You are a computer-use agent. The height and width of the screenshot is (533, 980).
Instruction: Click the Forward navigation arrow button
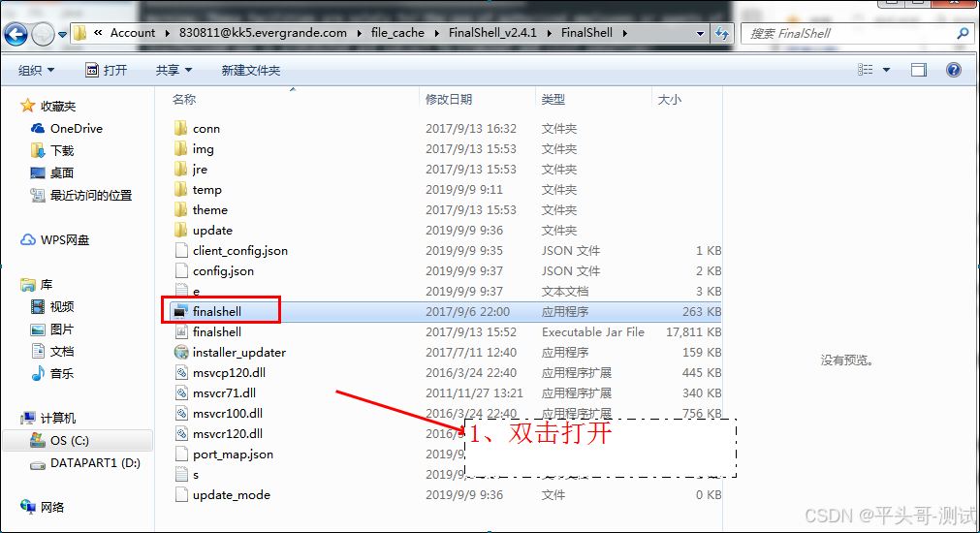(x=43, y=34)
